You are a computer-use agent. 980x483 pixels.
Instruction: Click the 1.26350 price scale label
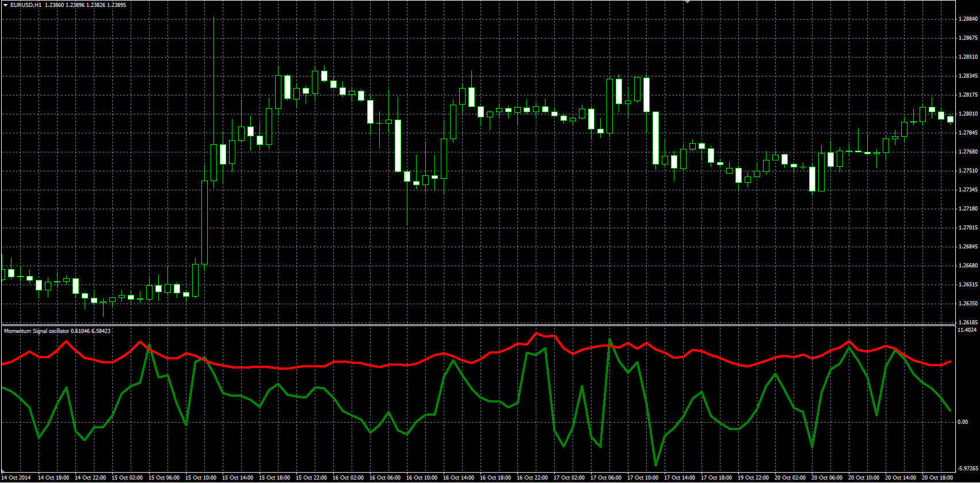click(968, 304)
